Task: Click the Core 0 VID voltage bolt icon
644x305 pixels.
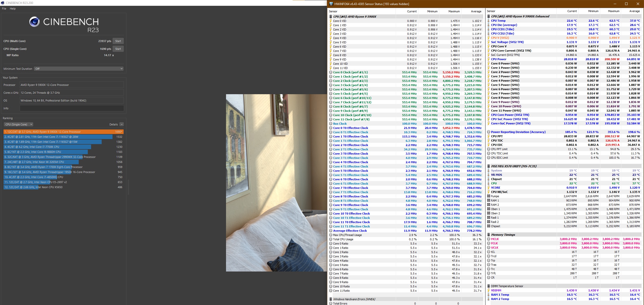Action: click(x=330, y=21)
